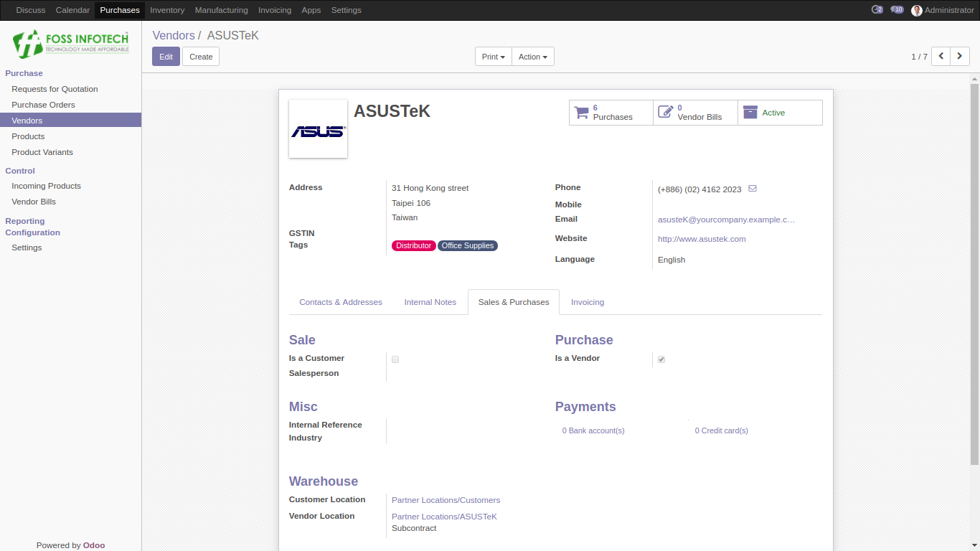Open the 6 Purchases stat button

click(x=611, y=113)
